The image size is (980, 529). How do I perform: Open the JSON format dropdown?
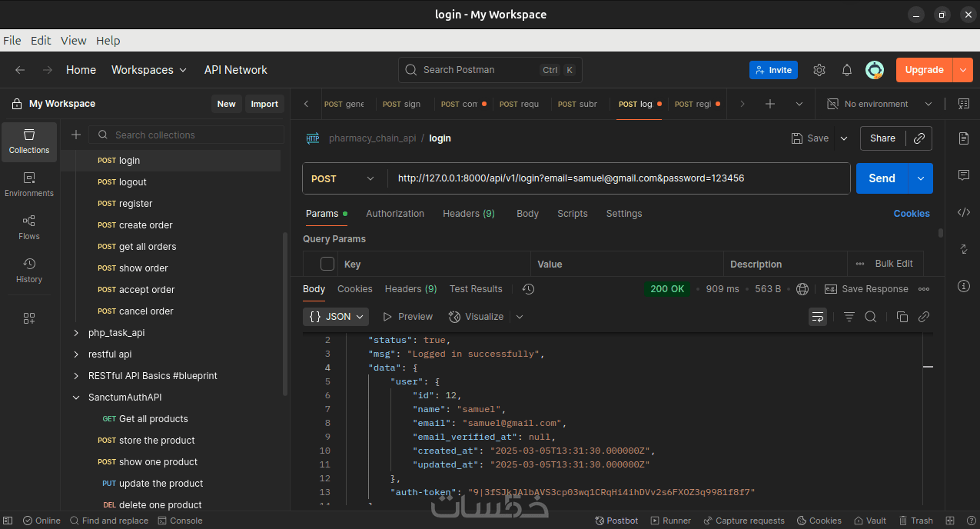[x=336, y=317]
